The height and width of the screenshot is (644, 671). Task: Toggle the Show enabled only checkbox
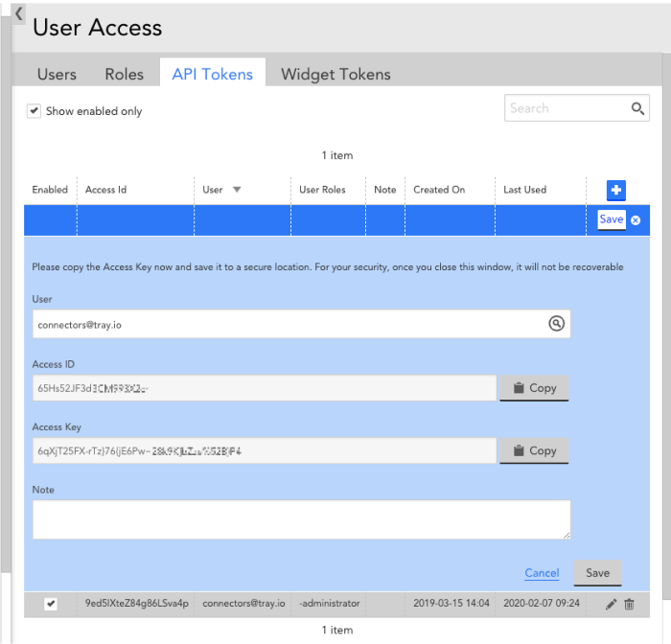coord(35,111)
